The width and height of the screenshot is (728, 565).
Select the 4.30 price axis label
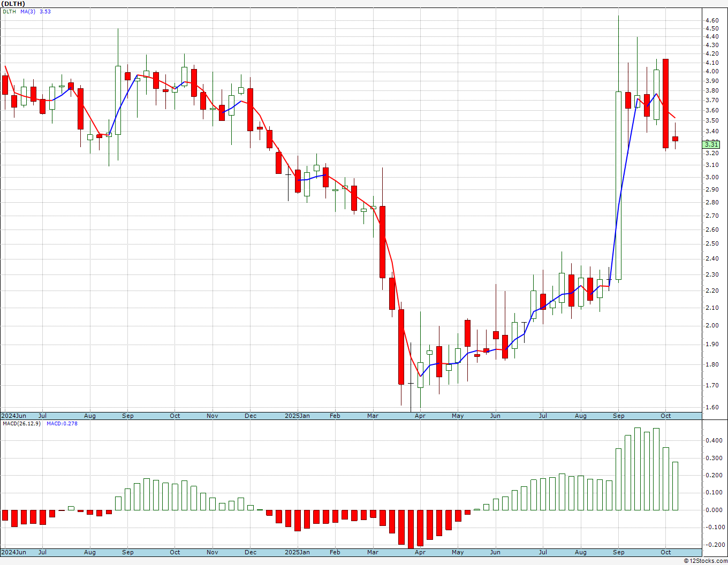[712, 45]
